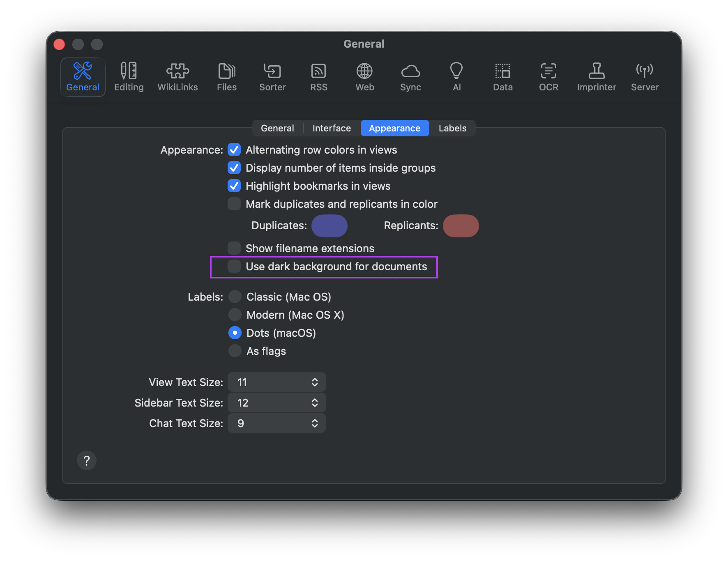Open the WikiLinks preferences pane
Screen dimensions: 728x561
click(177, 77)
